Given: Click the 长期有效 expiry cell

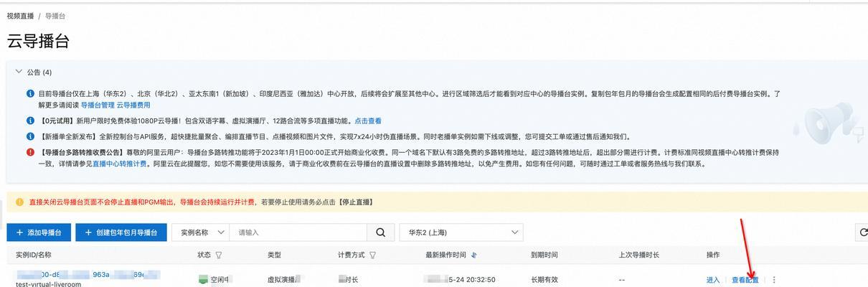Looking at the screenshot, I should pyautogui.click(x=544, y=280).
